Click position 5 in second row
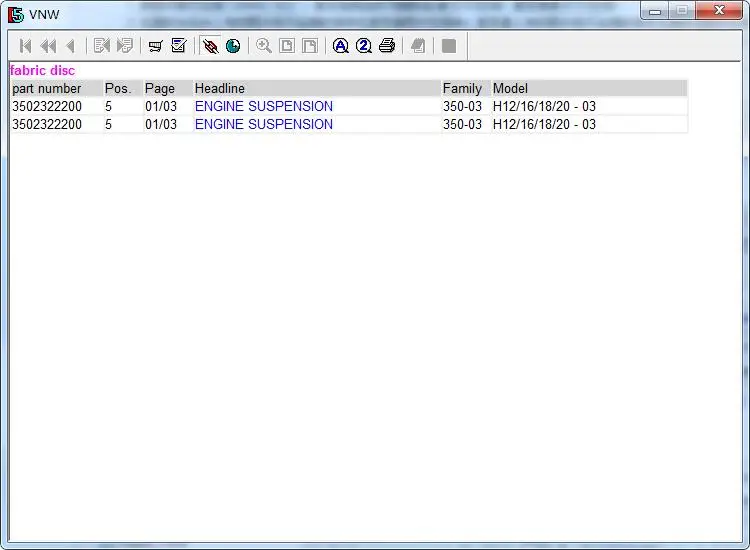This screenshot has width=750, height=550. click(x=109, y=124)
